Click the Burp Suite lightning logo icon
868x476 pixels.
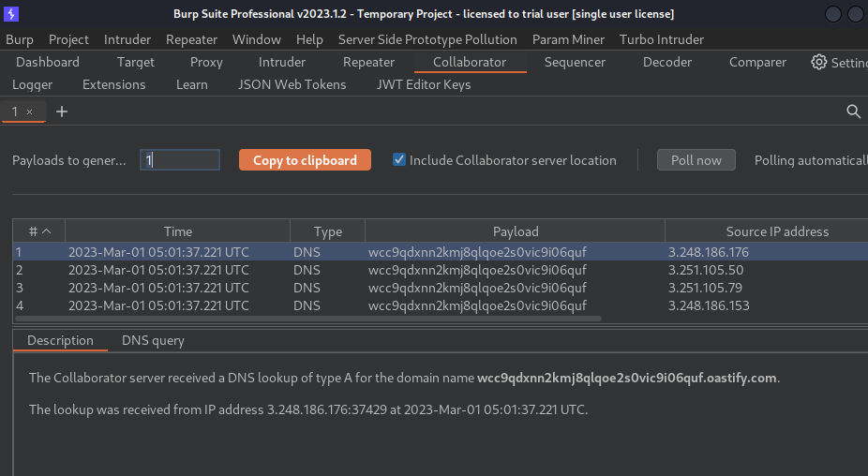tap(11, 14)
